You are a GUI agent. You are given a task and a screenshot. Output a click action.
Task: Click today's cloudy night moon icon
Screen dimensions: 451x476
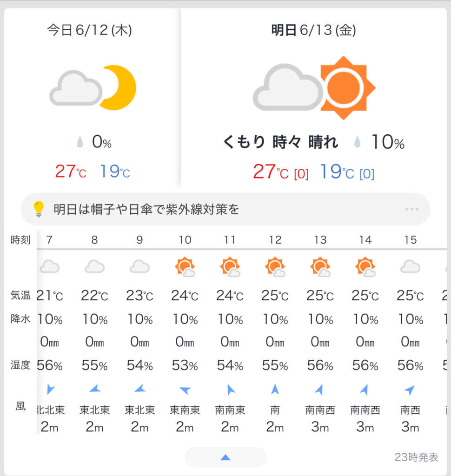pyautogui.click(x=93, y=88)
